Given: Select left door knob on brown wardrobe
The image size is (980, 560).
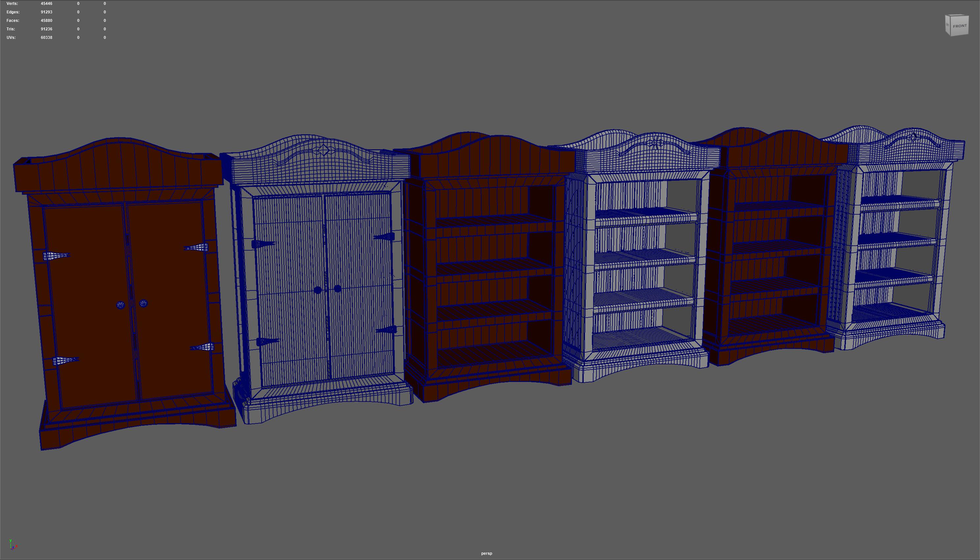Looking at the screenshot, I should tap(120, 305).
